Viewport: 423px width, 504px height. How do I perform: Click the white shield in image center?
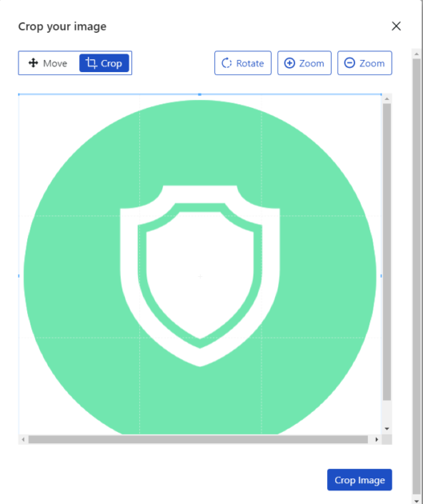click(200, 276)
